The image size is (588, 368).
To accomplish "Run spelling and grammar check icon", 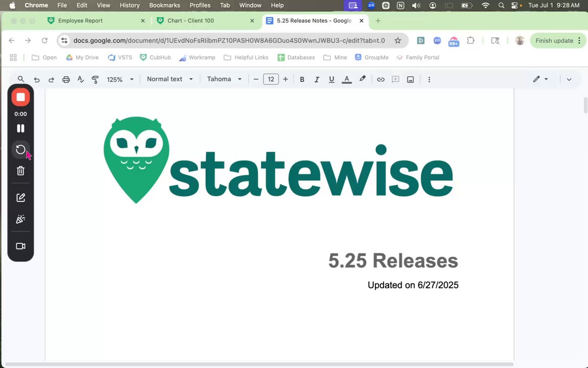I will pyautogui.click(x=81, y=80).
